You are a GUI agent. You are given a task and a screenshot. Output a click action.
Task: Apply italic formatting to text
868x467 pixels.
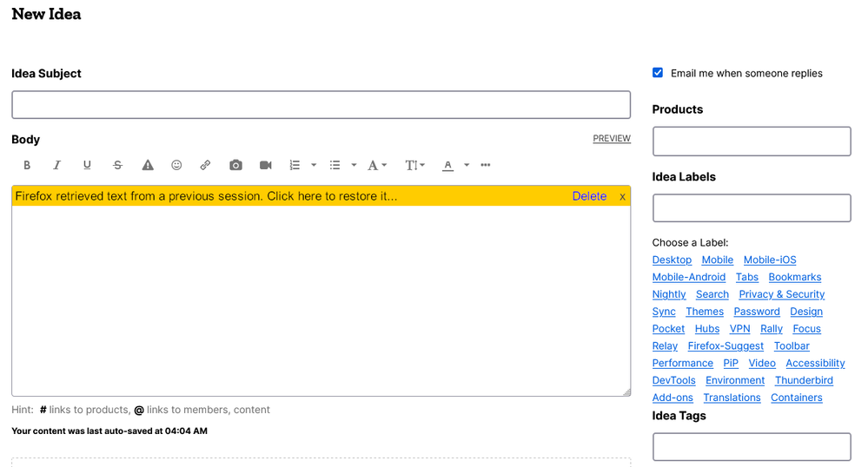57,165
